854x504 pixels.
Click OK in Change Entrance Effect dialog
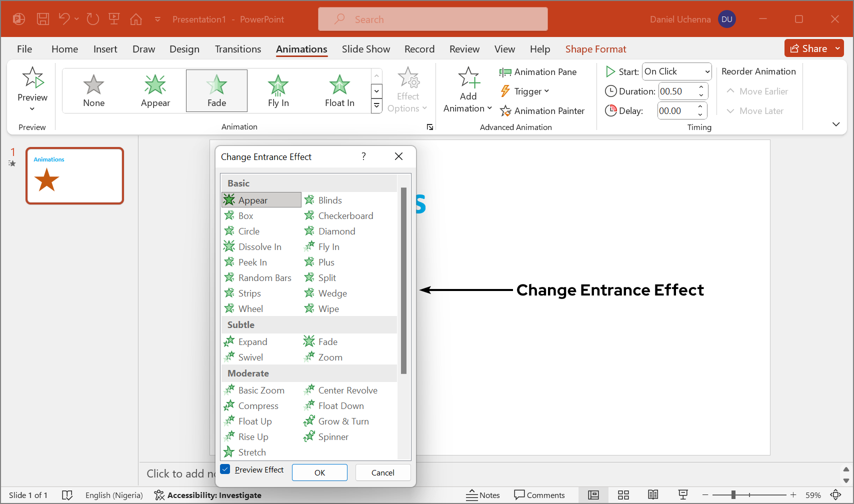click(x=319, y=472)
